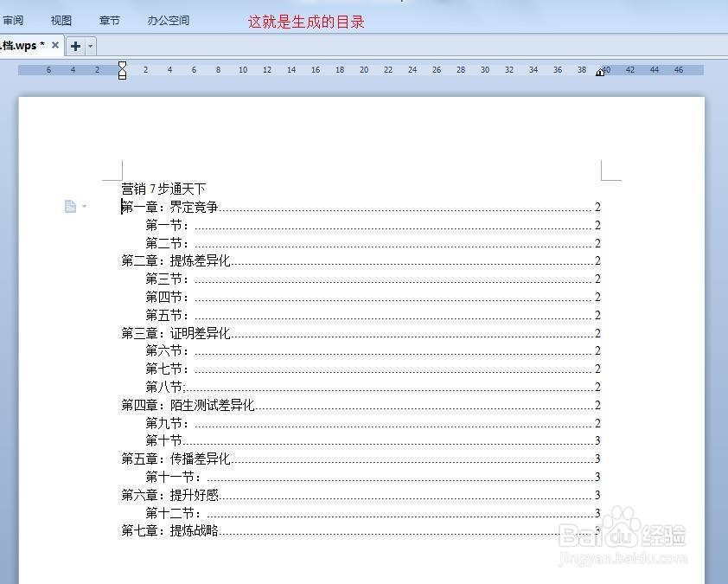Viewport: 728px width, 584px height.
Task: Click page number 3 of 第六章 row
Action: 597,495
